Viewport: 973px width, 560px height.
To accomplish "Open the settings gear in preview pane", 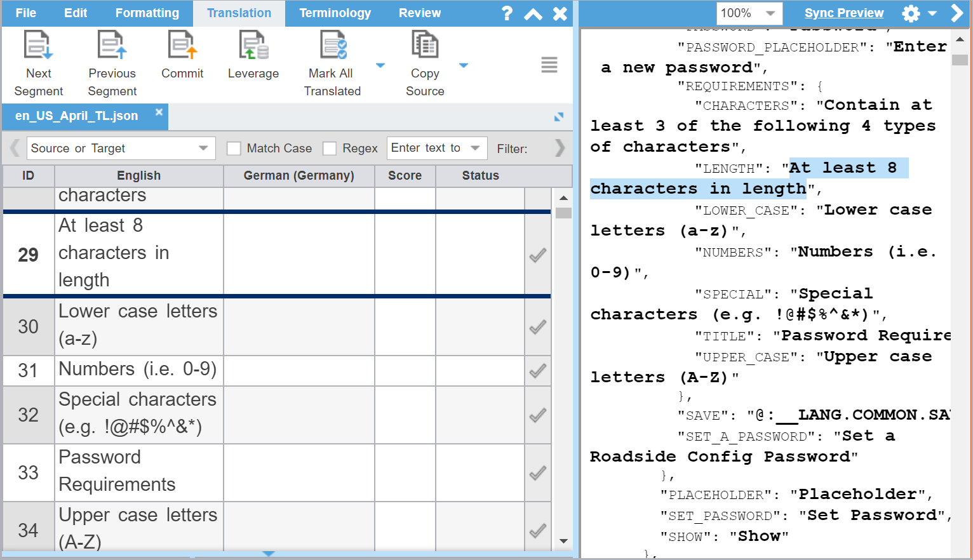I will pos(911,13).
